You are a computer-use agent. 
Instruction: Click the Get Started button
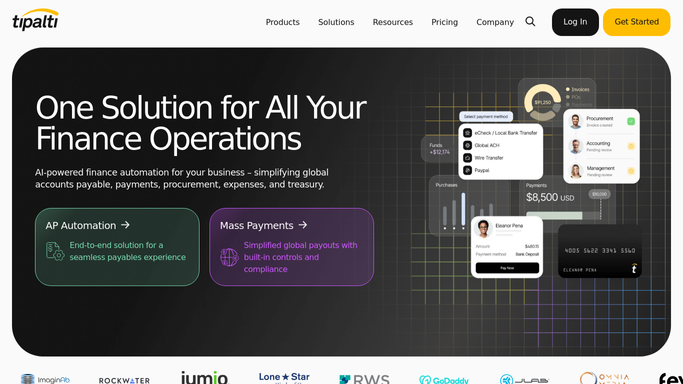(x=636, y=22)
